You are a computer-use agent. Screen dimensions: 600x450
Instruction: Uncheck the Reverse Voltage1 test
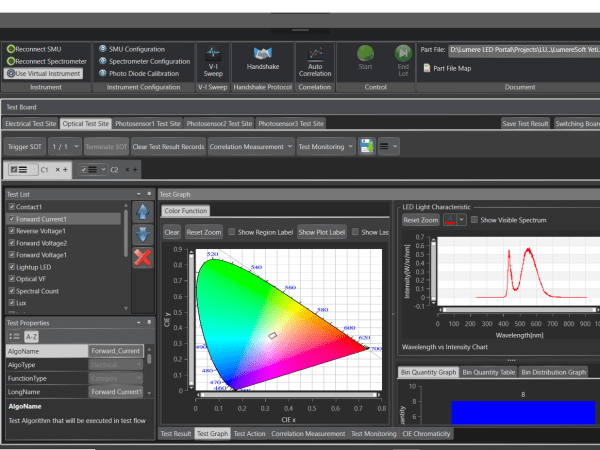[x=11, y=230]
